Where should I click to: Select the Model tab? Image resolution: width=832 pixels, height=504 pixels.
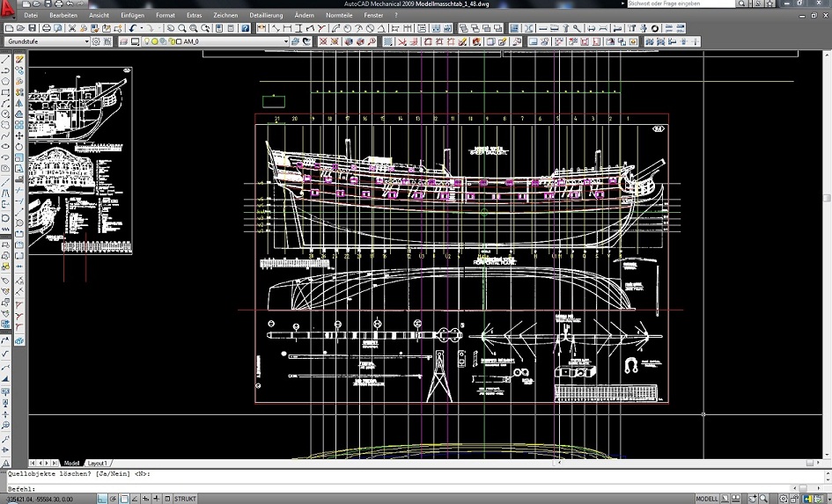pos(71,463)
